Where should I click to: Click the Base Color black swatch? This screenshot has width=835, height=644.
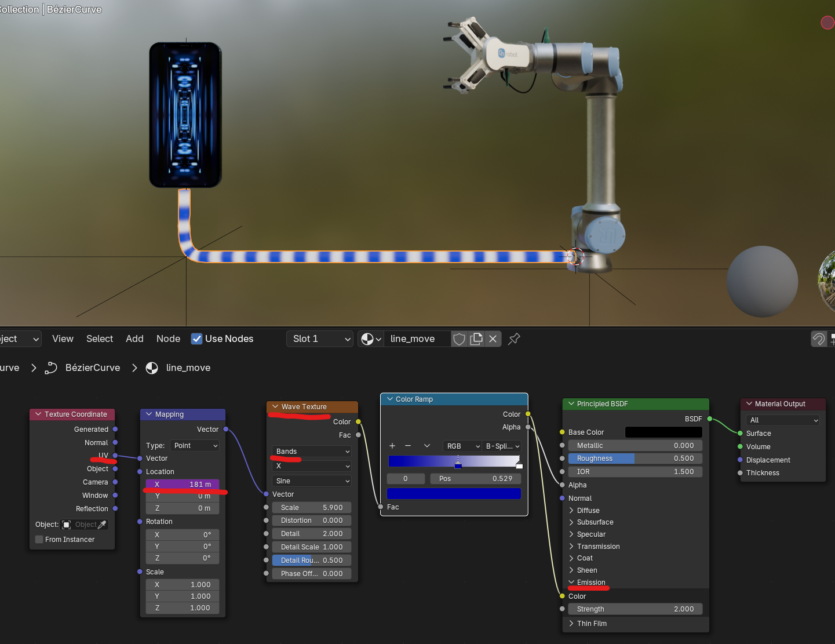click(x=663, y=432)
